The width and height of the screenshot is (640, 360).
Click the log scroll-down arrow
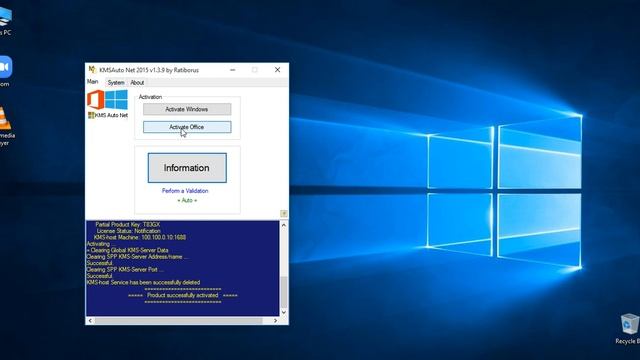(284, 312)
